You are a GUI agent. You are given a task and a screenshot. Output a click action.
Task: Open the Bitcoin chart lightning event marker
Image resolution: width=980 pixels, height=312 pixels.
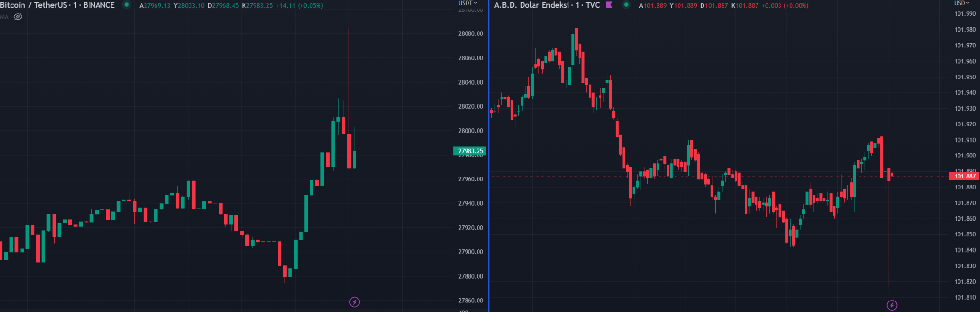tap(354, 302)
